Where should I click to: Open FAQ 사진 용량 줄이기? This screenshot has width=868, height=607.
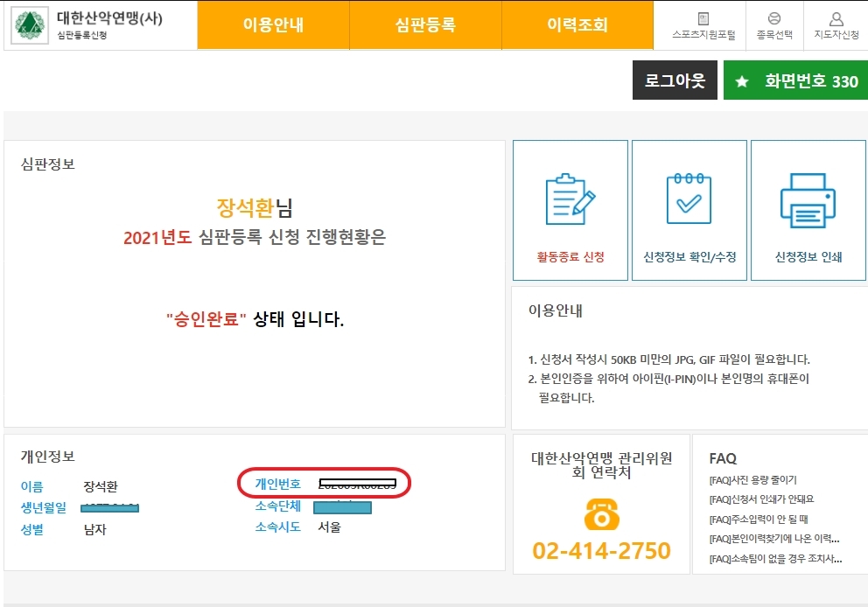[752, 480]
